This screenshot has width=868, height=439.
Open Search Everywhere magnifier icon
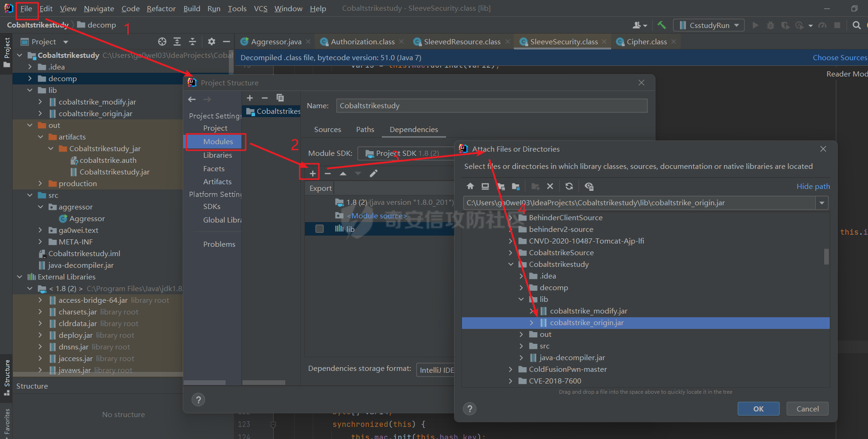coord(856,25)
